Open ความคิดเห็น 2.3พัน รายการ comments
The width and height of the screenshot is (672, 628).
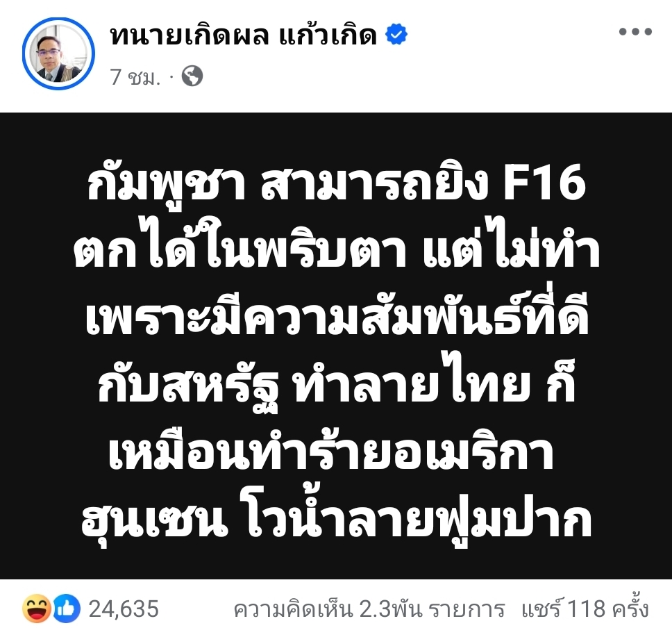tap(369, 609)
